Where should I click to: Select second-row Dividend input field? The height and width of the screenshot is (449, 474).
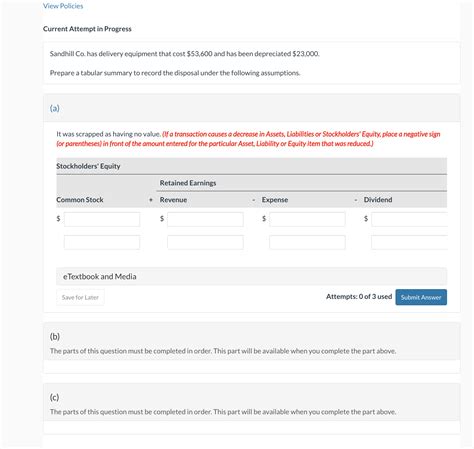click(x=409, y=242)
